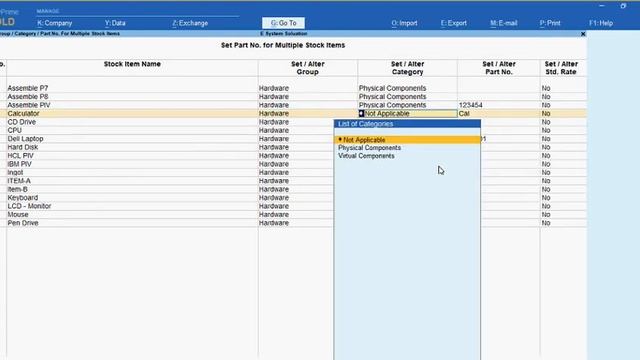640x360 pixels.
Task: Select the Assemble P7 stock item
Action: coord(28,88)
